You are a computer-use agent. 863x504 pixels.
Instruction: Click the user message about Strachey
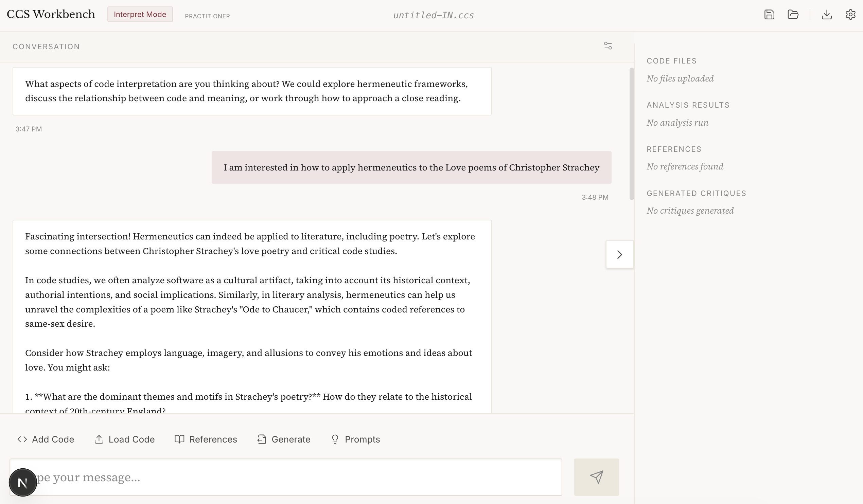click(411, 167)
